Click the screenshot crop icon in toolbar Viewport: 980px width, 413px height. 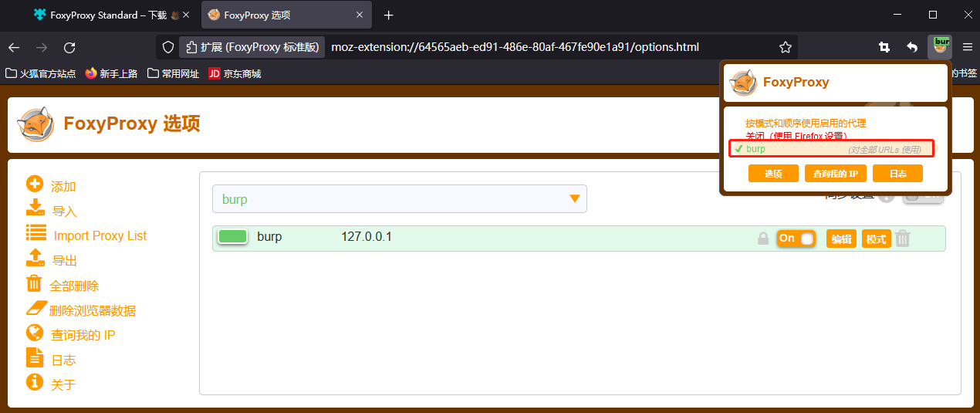coord(884,47)
